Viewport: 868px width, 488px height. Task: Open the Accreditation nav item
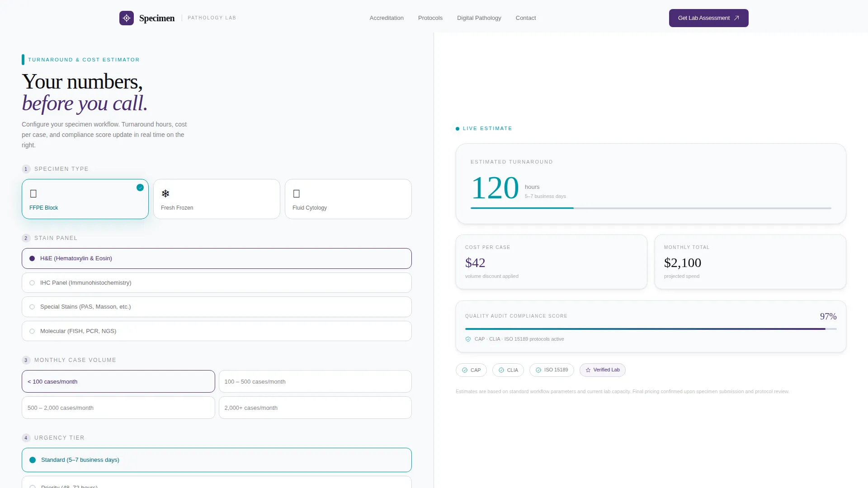pos(387,18)
